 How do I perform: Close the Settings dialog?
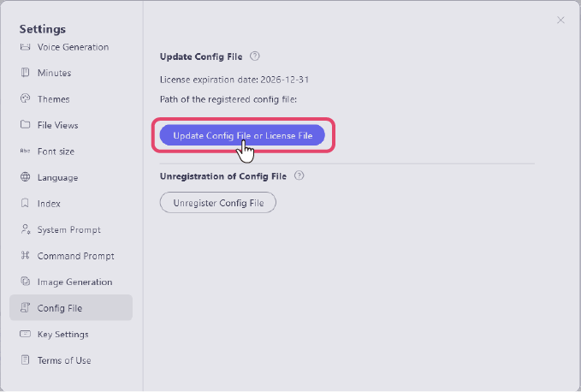click(560, 20)
